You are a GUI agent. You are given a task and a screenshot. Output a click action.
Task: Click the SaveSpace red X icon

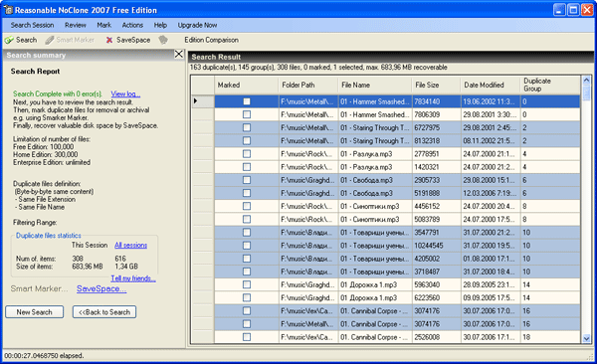[109, 40]
